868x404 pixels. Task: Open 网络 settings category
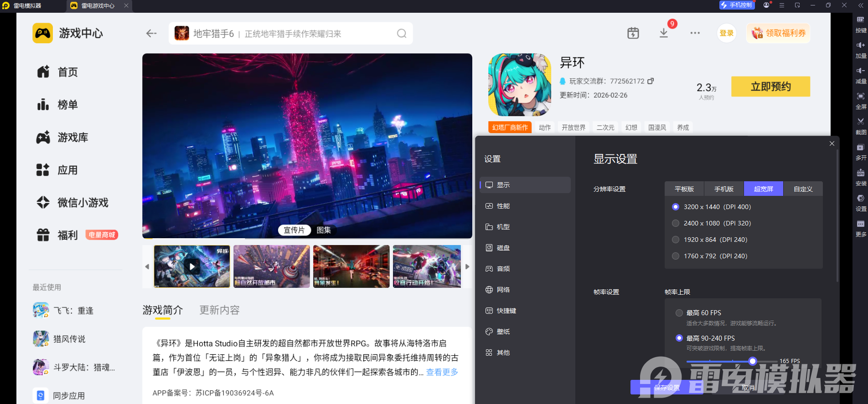click(525, 290)
